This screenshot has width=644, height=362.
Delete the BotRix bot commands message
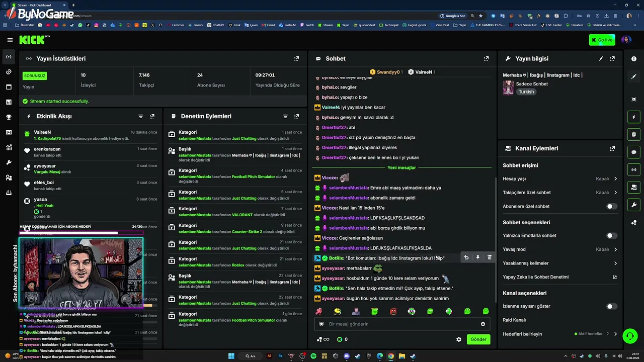[x=490, y=257]
